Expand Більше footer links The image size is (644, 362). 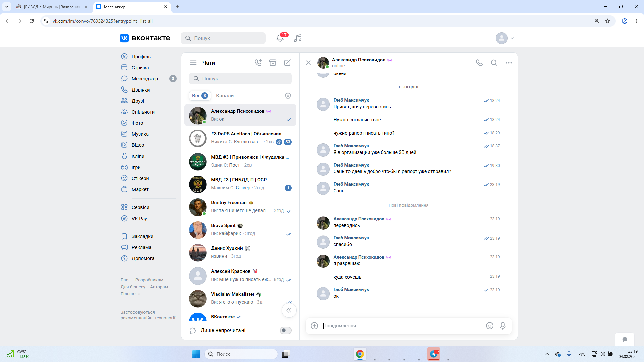point(130,294)
